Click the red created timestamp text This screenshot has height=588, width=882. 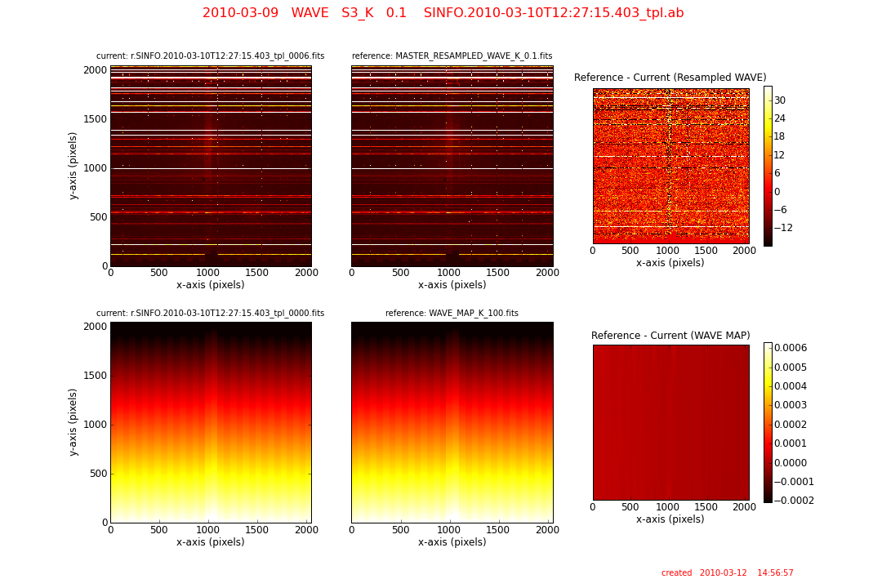click(x=727, y=573)
